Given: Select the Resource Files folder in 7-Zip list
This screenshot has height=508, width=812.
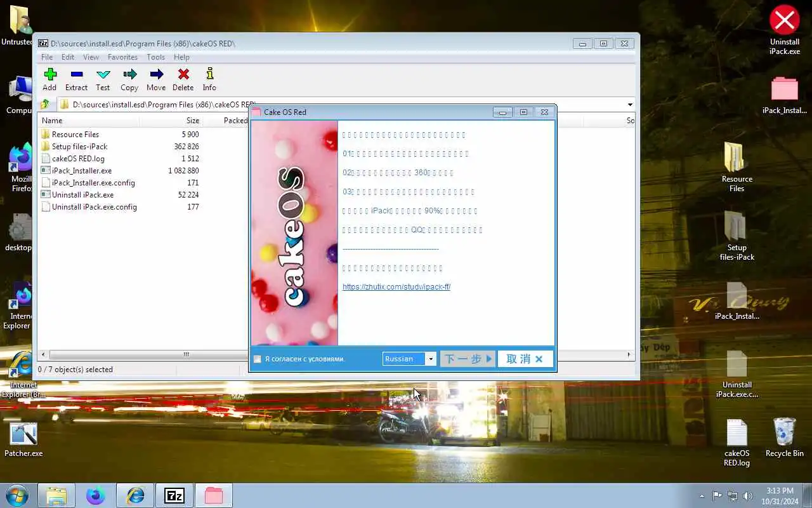Looking at the screenshot, I should [x=75, y=135].
